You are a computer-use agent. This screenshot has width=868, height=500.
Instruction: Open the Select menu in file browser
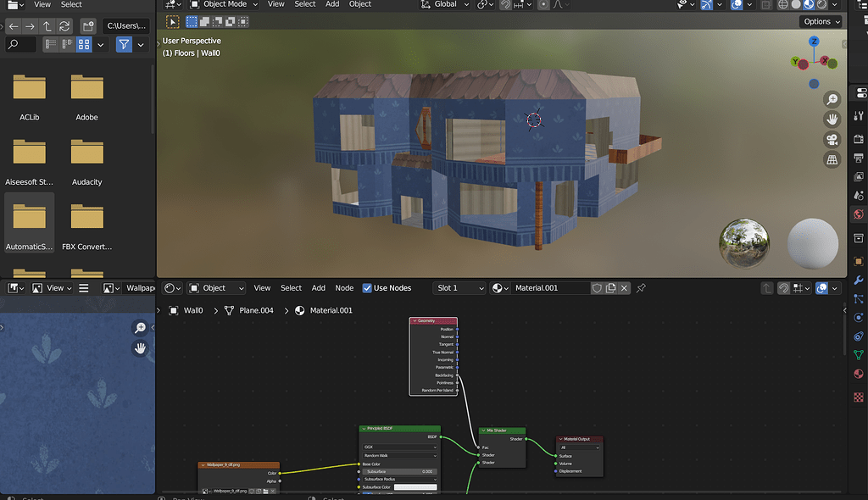click(x=71, y=4)
